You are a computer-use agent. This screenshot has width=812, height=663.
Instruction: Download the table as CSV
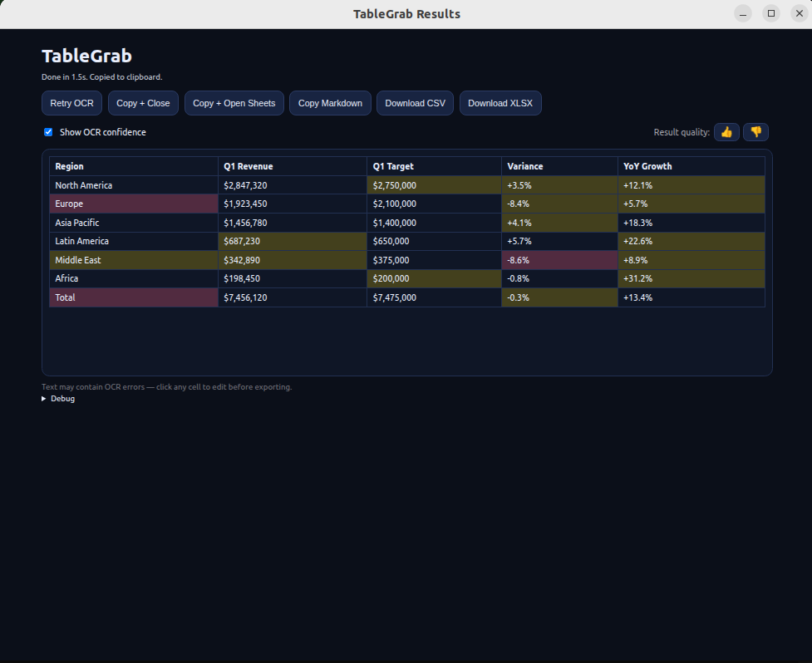[x=416, y=103]
